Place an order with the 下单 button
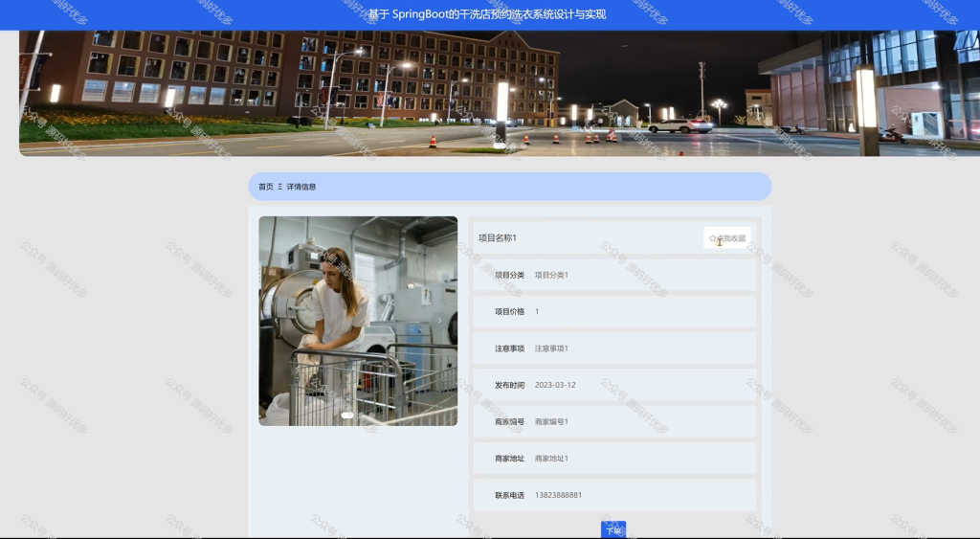 coord(613,529)
